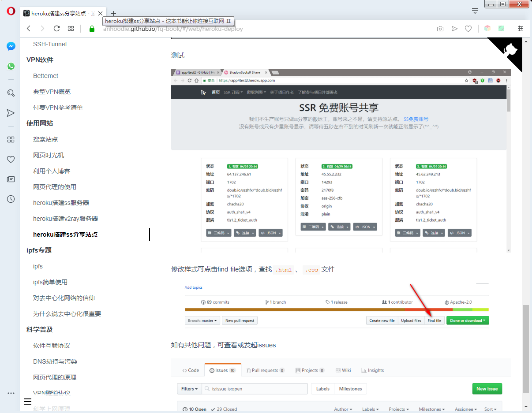Toggle the docs sidebar hamburger button
Viewport: 532px width, 413px height.
(x=27, y=402)
